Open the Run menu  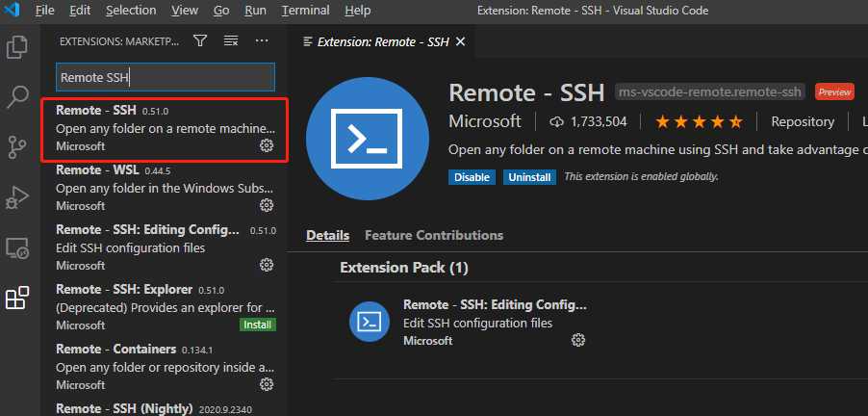(255, 10)
